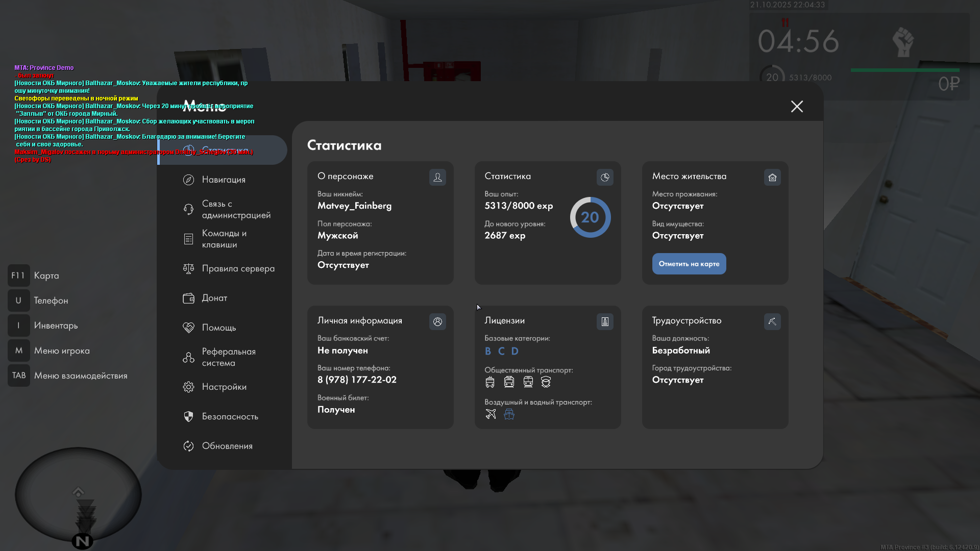Click the document icon in Лицензии card
The image size is (980, 551).
click(x=605, y=321)
